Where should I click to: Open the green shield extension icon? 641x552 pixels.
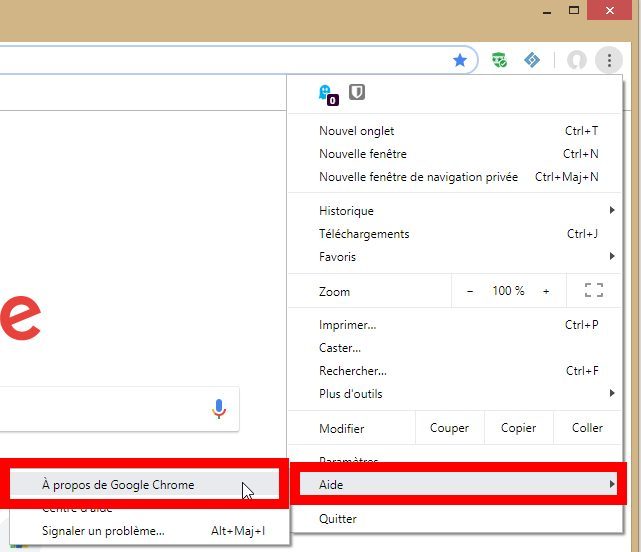499,60
